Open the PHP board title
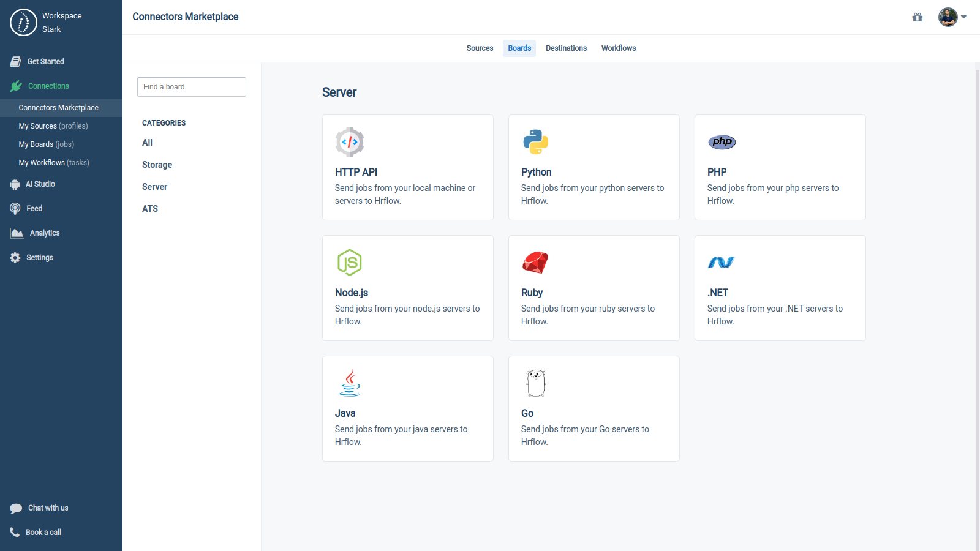Viewport: 980px width, 551px height. (717, 173)
